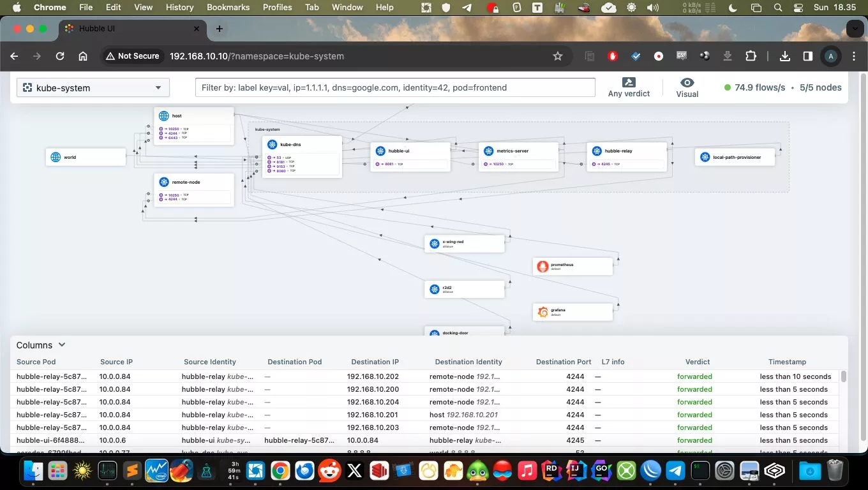Select the grafana service card
868x490 pixels.
(572, 311)
